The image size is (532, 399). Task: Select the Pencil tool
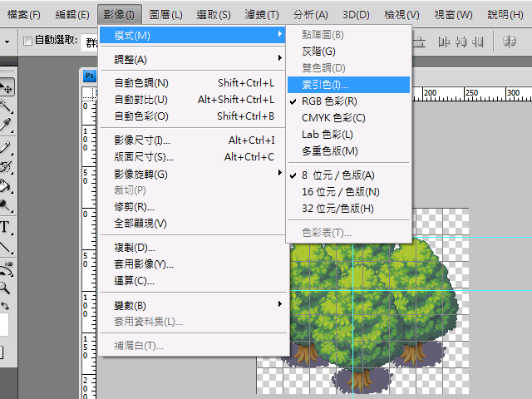(x=6, y=147)
